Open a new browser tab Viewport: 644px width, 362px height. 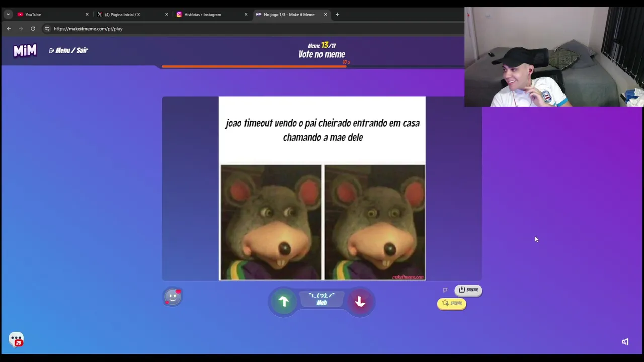click(337, 14)
